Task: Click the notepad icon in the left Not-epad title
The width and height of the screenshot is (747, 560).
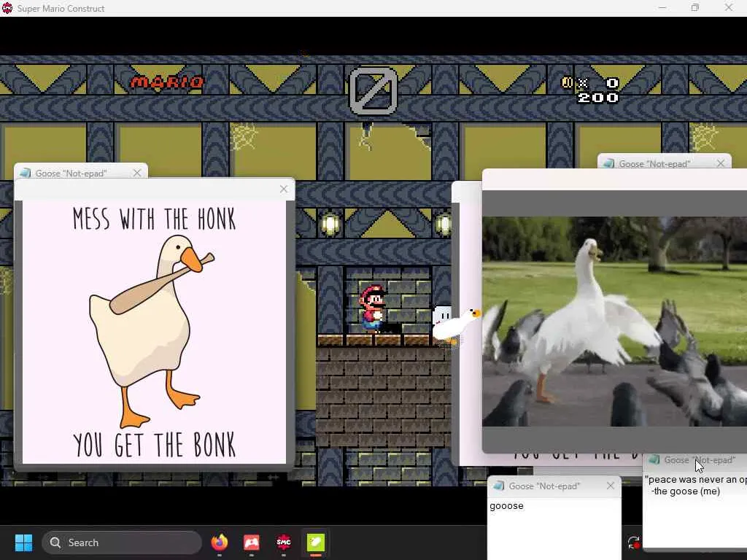Action: [x=25, y=173]
